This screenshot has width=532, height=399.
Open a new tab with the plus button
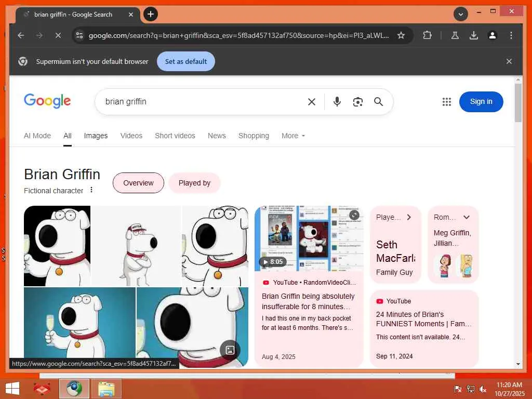click(151, 14)
